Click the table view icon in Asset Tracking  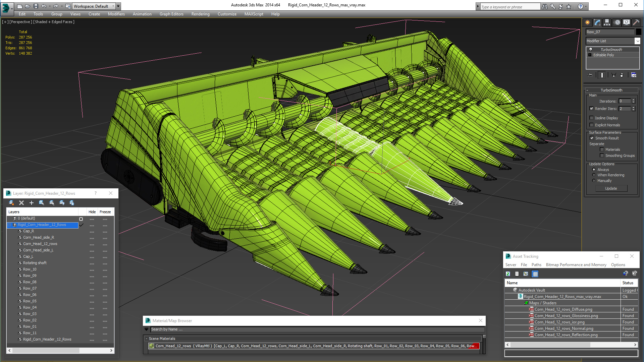535,274
